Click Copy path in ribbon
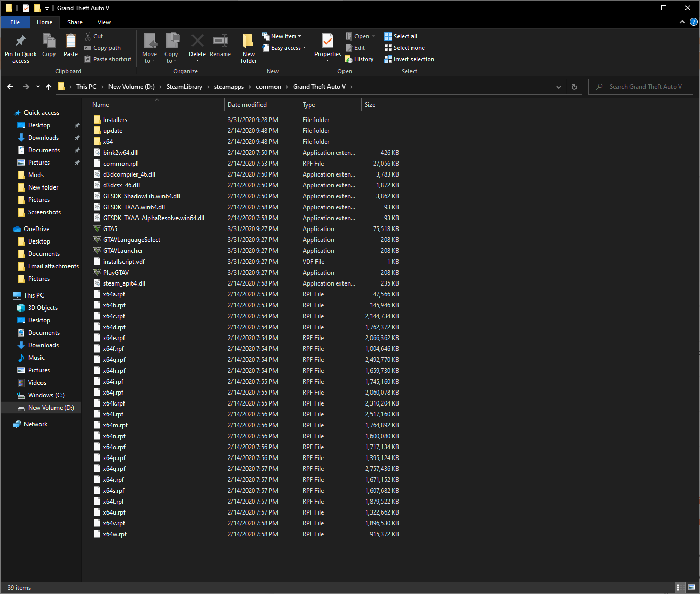The width and height of the screenshot is (700, 594). pos(102,48)
